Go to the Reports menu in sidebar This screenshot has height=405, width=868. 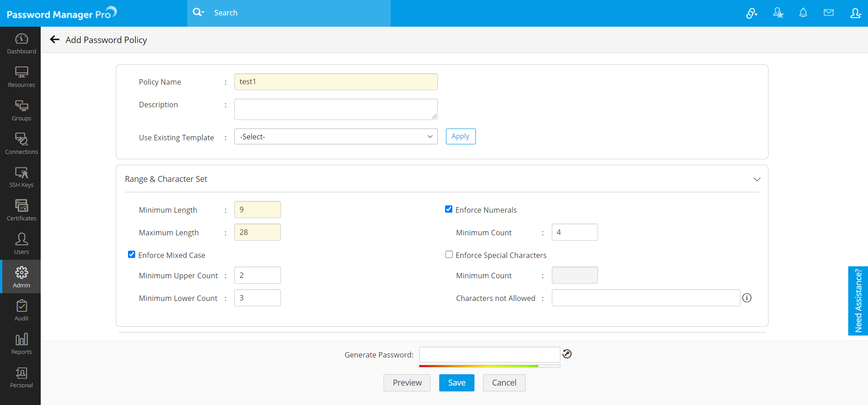point(21,344)
